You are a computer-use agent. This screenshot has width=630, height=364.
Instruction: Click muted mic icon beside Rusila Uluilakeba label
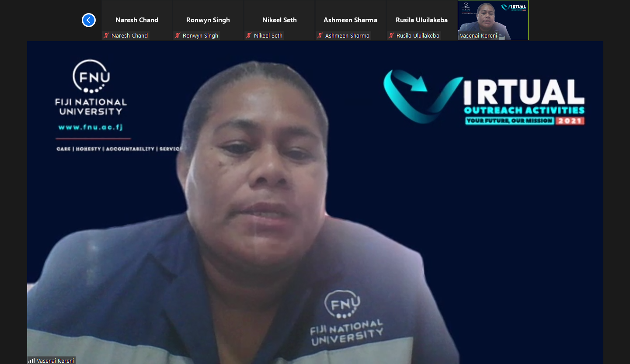[391, 35]
